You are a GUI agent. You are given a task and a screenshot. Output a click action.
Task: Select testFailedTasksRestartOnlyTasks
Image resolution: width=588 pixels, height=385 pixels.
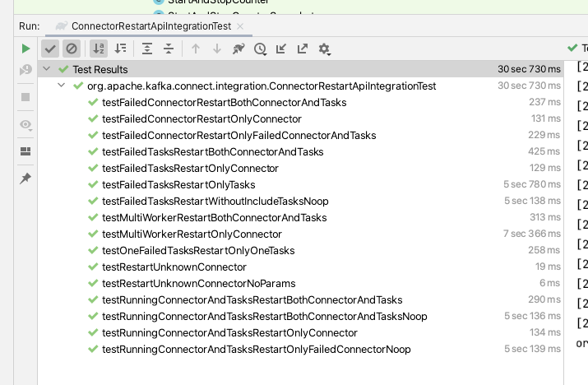coord(300,185)
